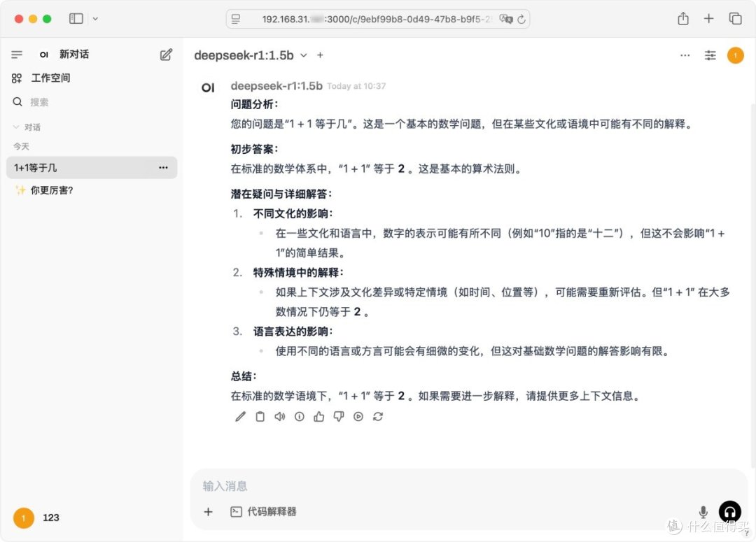Screen dimensions: 756x542
Task: Click the 今天 date label in sidebar
Action: tap(21, 146)
